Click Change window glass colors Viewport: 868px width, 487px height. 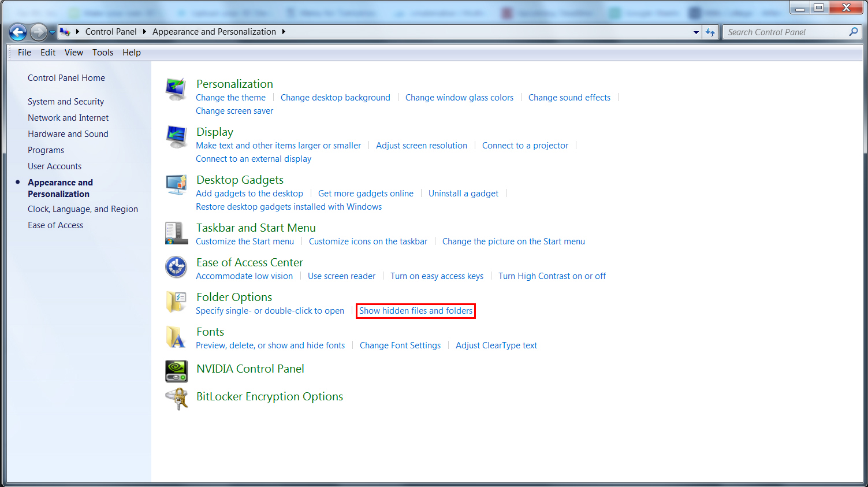point(459,98)
